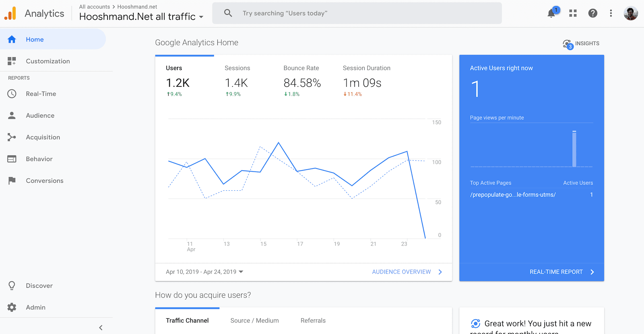Viewport: 644px width, 334px height.
Task: Click the search magnifier icon
Action: pos(228,13)
